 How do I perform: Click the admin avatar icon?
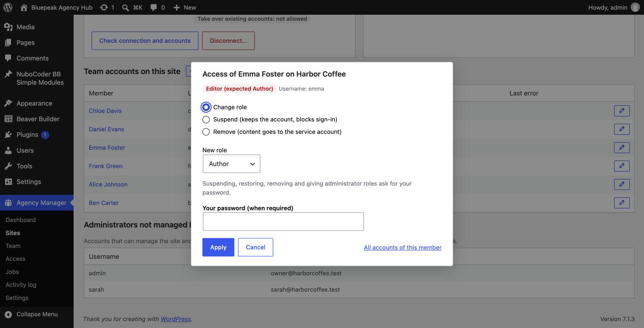coord(635,7)
